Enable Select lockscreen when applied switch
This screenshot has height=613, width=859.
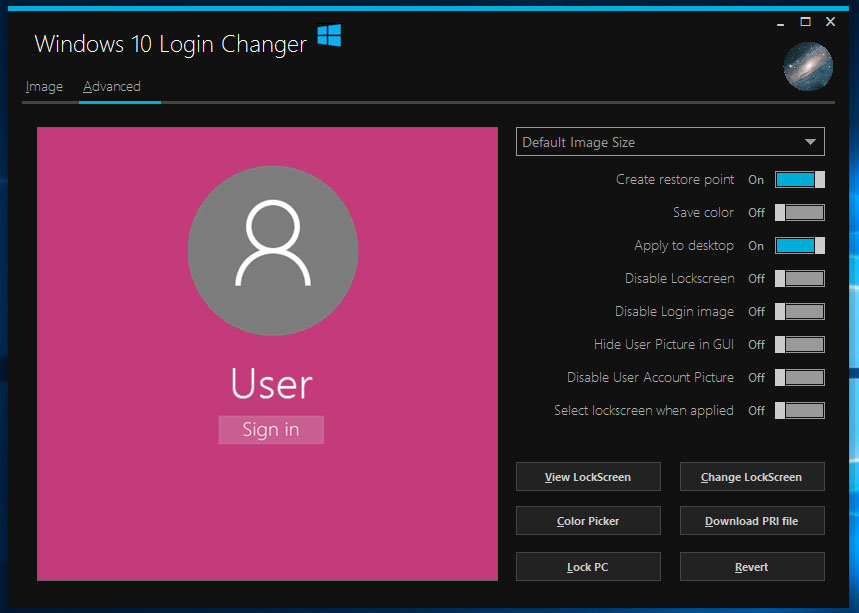click(x=800, y=410)
